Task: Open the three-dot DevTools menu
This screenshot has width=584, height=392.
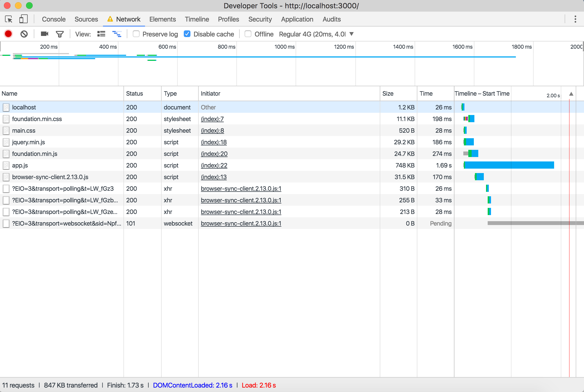Action: [x=575, y=19]
